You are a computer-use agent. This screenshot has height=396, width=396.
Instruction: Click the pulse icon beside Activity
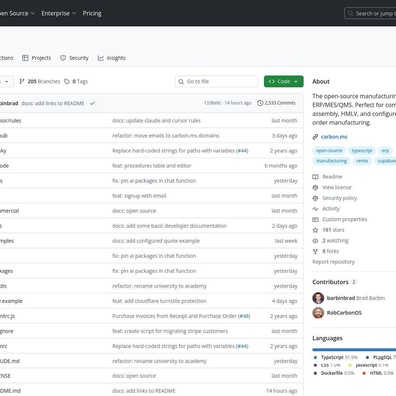[x=315, y=209]
